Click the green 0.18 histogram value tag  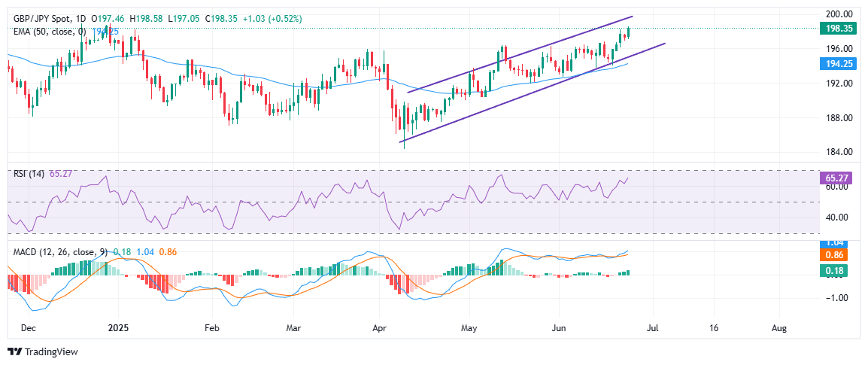pyautogui.click(x=836, y=270)
